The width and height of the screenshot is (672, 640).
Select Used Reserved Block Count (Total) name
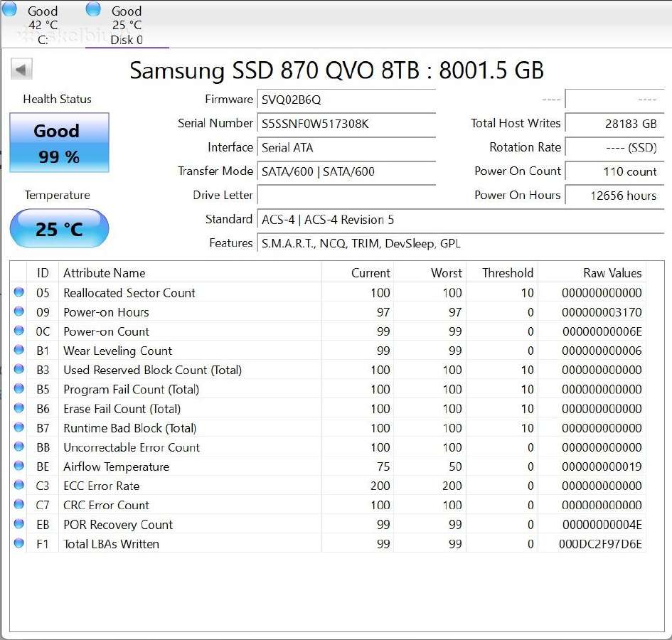(153, 370)
